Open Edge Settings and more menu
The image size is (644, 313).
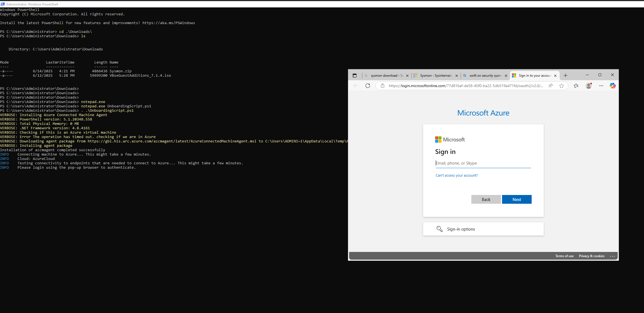(x=601, y=86)
